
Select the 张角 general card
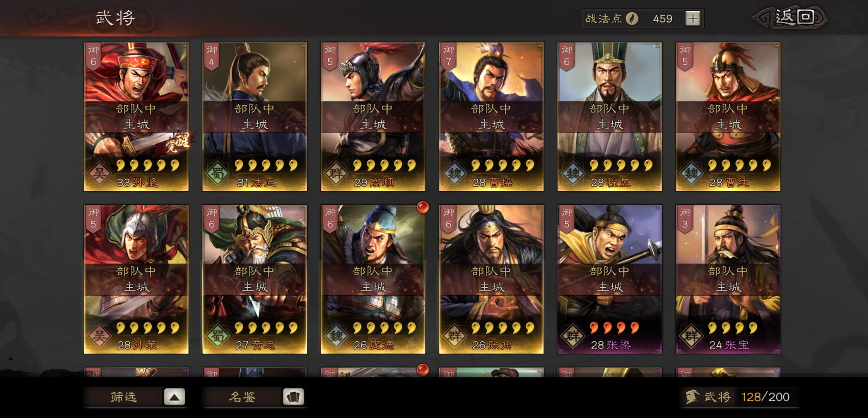[491, 279]
